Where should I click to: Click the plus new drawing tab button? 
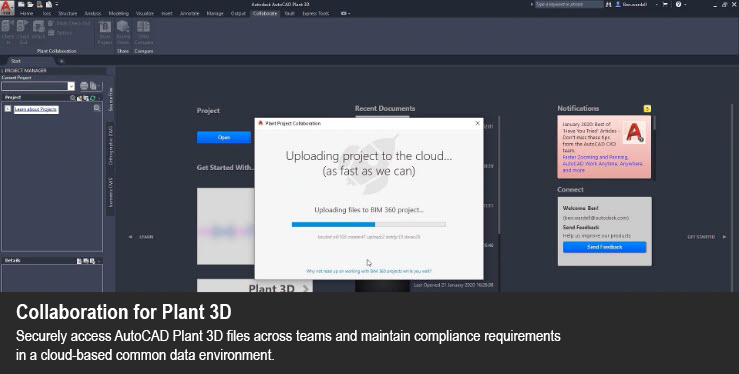click(x=61, y=61)
